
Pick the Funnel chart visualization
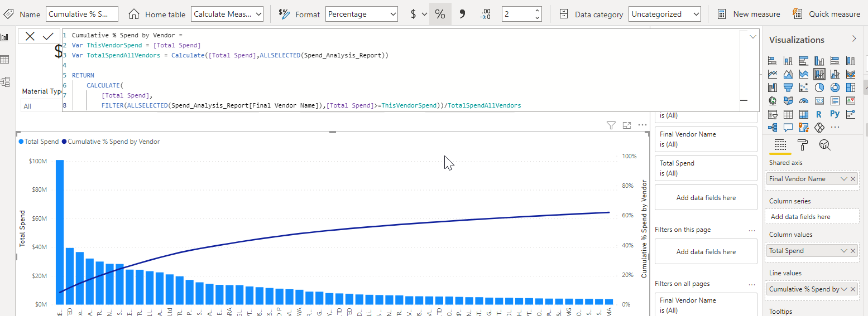tap(788, 87)
